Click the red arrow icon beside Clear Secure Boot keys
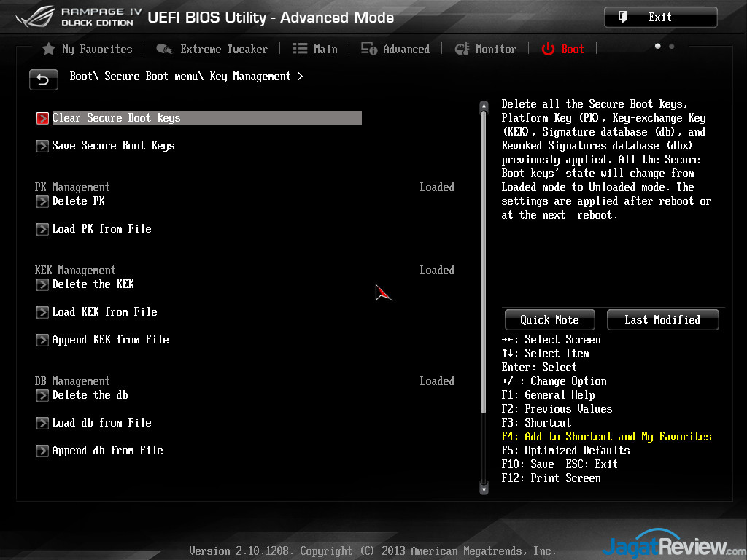The width and height of the screenshot is (747, 560). click(x=42, y=118)
